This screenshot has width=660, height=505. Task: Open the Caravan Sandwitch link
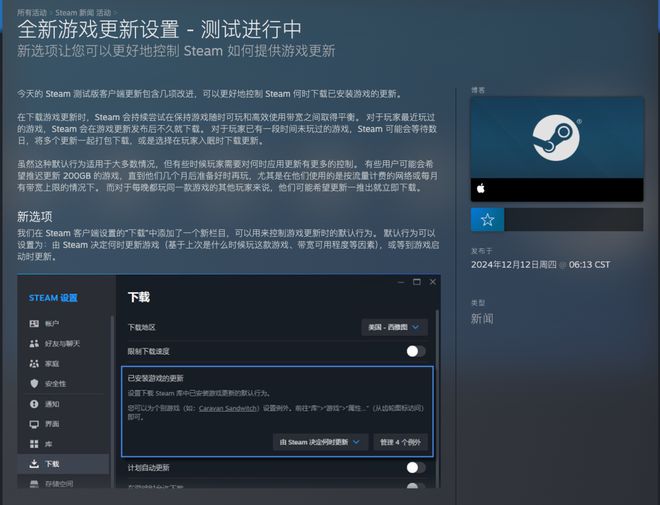[x=228, y=408]
